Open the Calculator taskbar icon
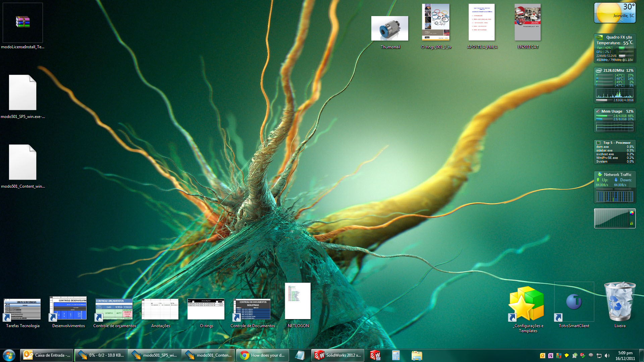Viewport: 644px width, 362px height. (396, 355)
